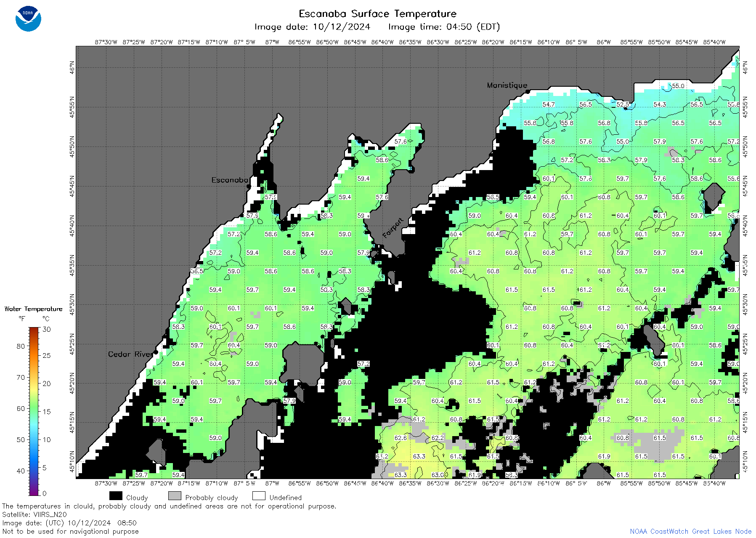Click the 62.2 temperature reading

coord(438,438)
